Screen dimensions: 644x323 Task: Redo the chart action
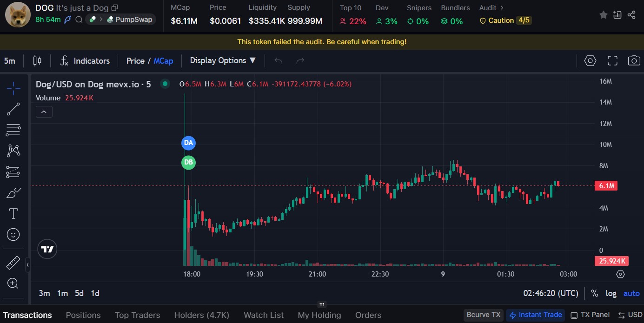click(x=300, y=61)
